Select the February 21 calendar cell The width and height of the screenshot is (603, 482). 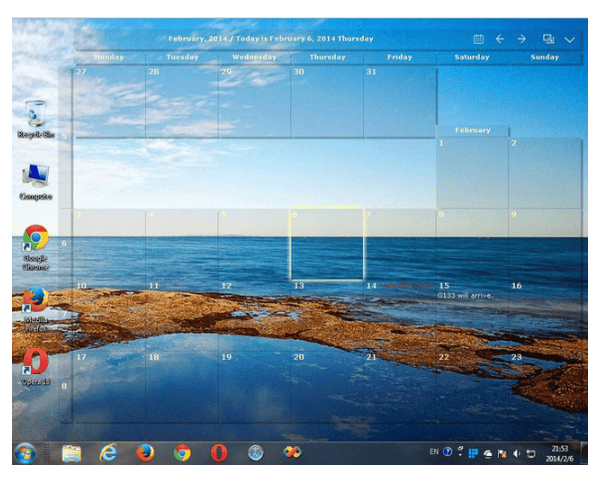(400, 387)
